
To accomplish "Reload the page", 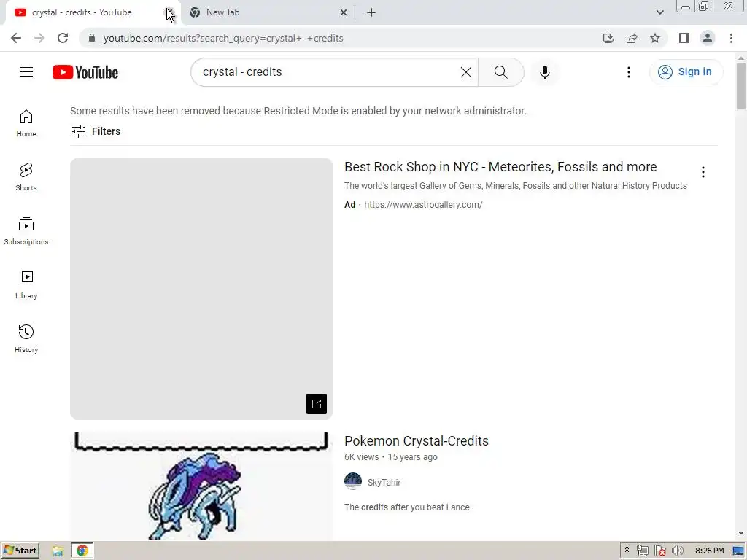I will pos(63,38).
